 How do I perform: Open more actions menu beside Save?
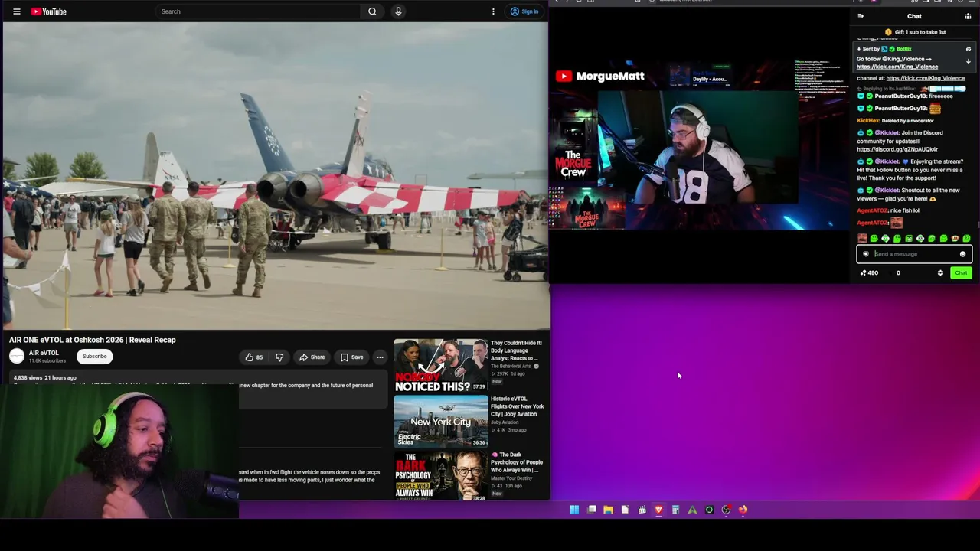[x=380, y=357]
